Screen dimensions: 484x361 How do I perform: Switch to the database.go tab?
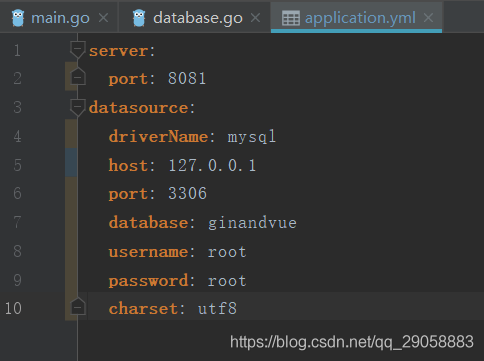(x=198, y=18)
